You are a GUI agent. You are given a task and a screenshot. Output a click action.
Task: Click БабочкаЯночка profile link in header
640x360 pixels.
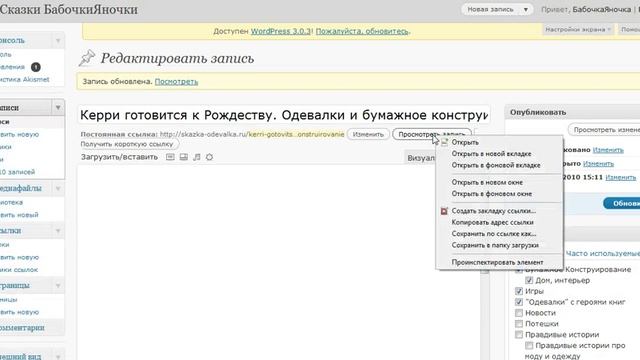click(x=602, y=9)
